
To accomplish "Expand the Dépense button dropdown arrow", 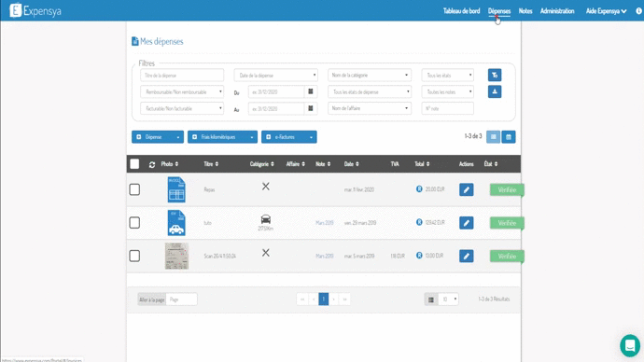I will click(178, 137).
